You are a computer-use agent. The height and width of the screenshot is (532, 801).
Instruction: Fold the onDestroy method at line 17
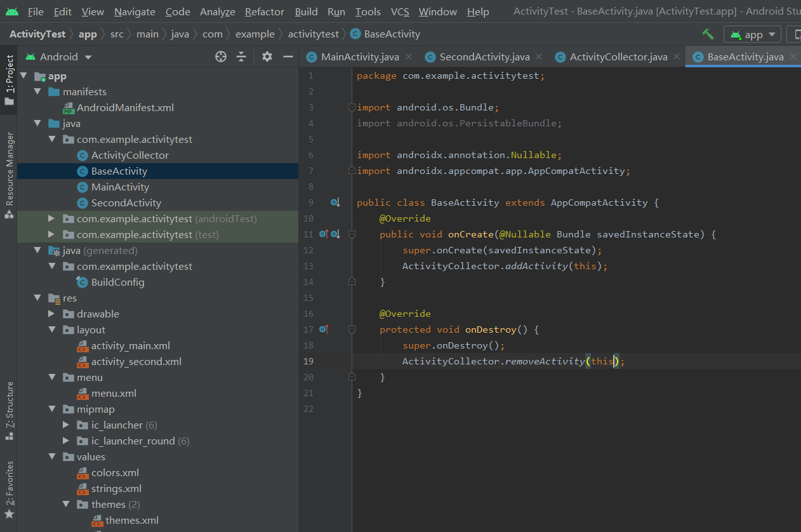pos(352,329)
